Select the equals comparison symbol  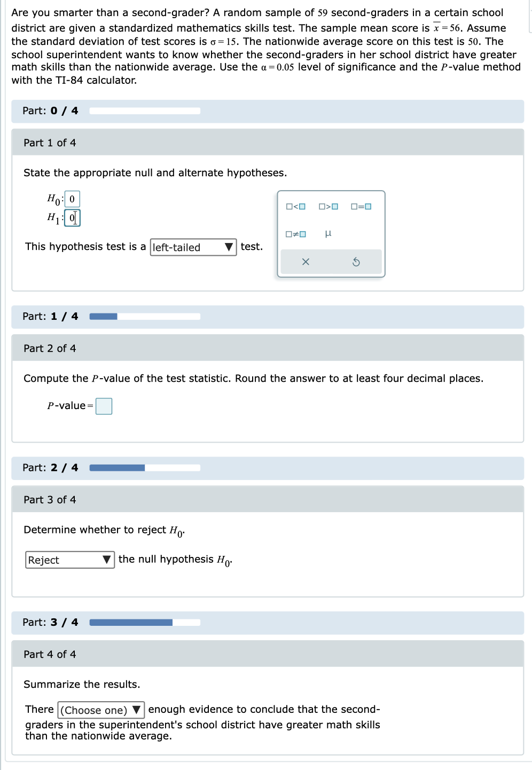360,206
